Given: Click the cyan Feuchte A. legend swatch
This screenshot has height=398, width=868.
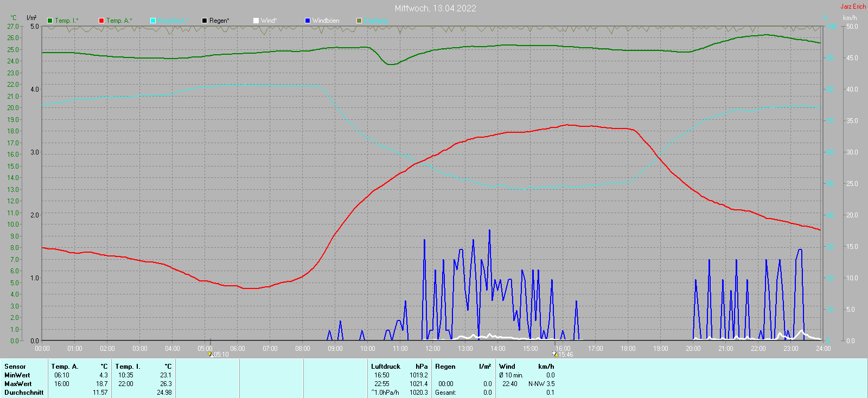Looking at the screenshot, I should coord(153,21).
